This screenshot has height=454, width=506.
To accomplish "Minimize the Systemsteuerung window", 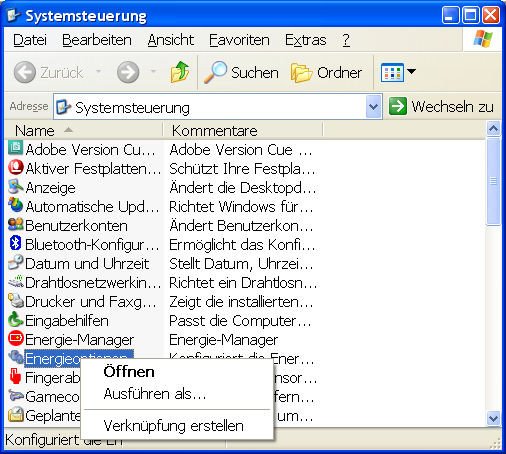I will tap(450, 15).
